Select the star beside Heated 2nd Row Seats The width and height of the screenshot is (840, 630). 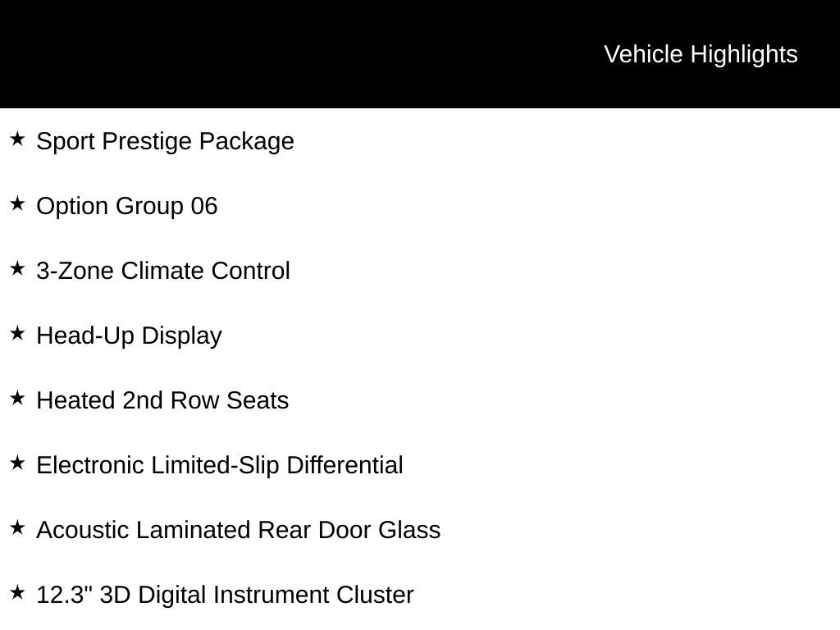pyautogui.click(x=17, y=398)
